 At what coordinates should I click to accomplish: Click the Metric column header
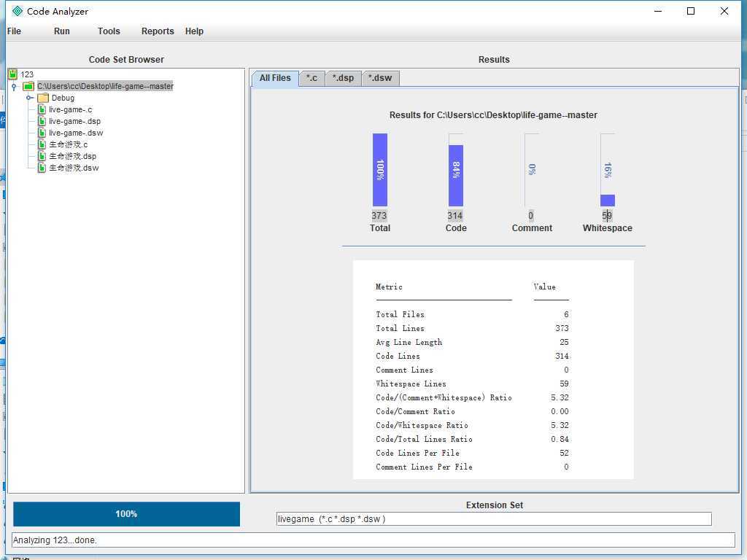(x=390, y=287)
